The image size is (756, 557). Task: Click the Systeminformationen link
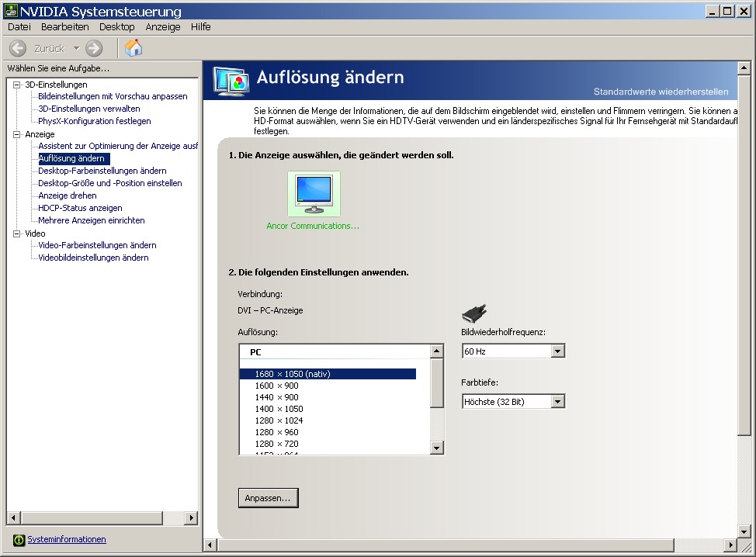pos(67,540)
